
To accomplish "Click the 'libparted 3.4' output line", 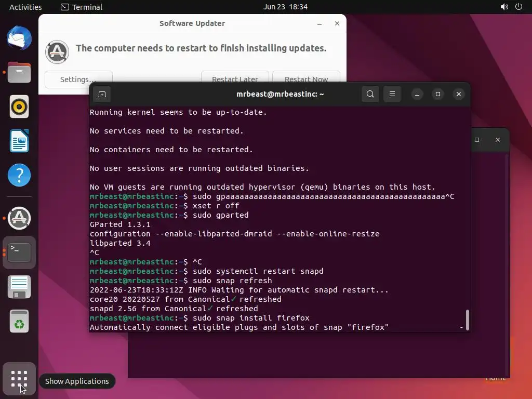I will [120, 243].
